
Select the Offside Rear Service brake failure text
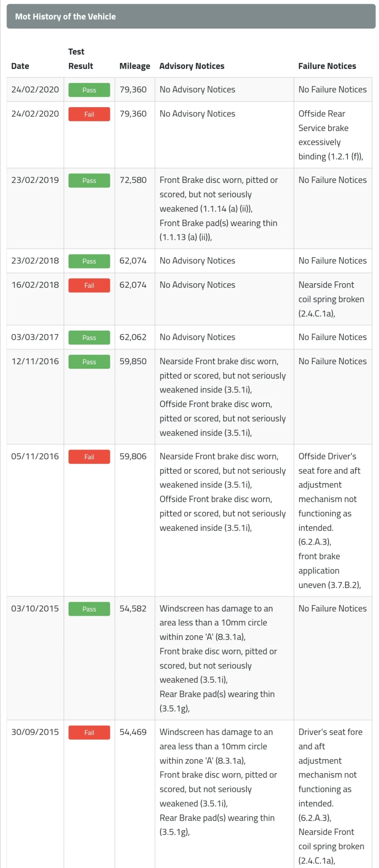331,135
